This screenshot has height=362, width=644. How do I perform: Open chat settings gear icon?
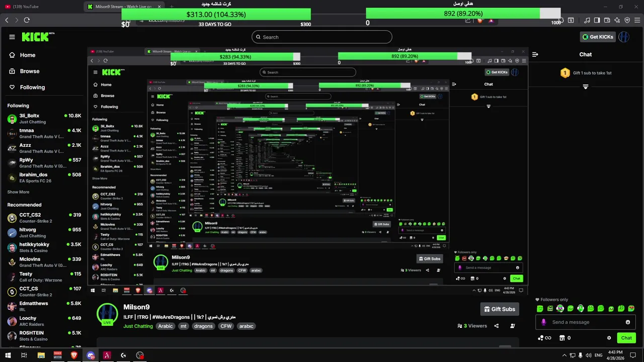coord(609,338)
